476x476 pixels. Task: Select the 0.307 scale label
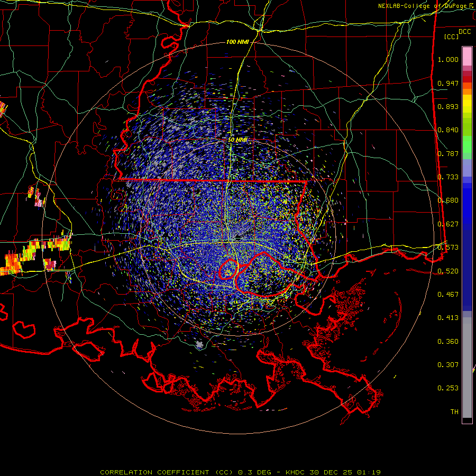point(448,365)
